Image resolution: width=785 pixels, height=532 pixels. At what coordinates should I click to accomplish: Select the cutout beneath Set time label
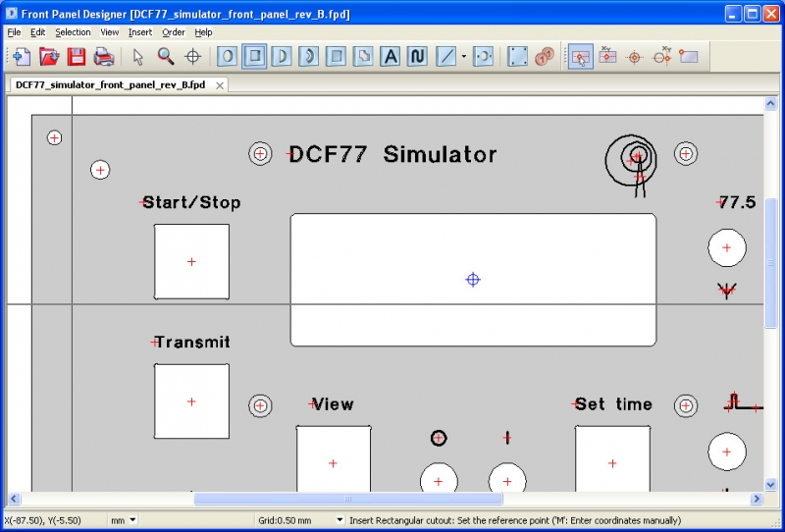tap(612, 458)
